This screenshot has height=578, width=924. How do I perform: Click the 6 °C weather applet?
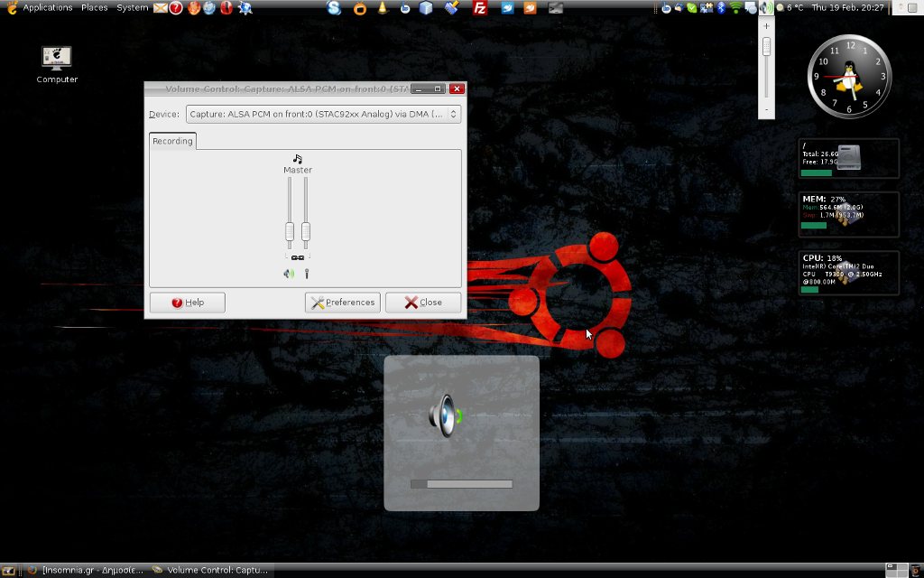(x=790, y=8)
